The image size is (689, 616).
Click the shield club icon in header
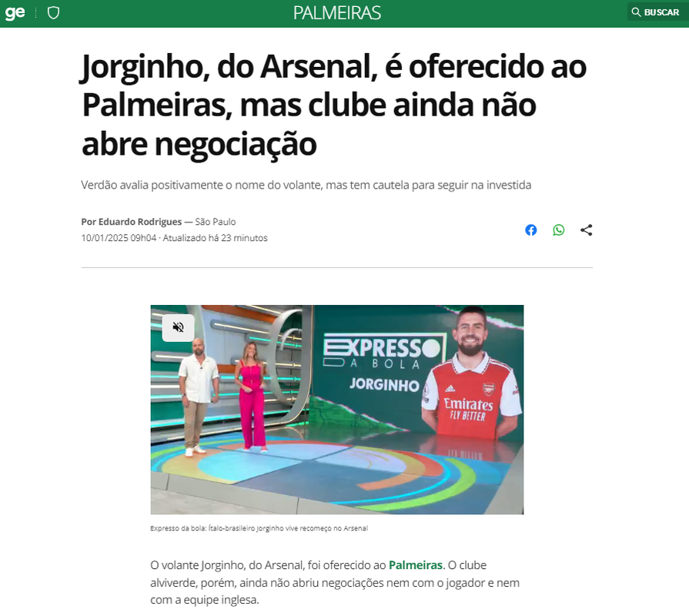pyautogui.click(x=53, y=13)
